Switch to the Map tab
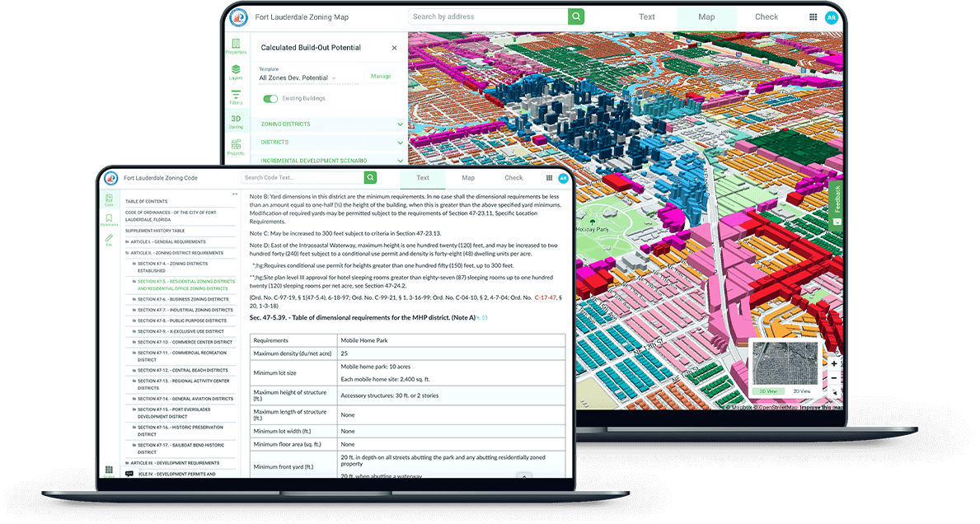Viewport: 980px width, 524px height. coord(706,16)
